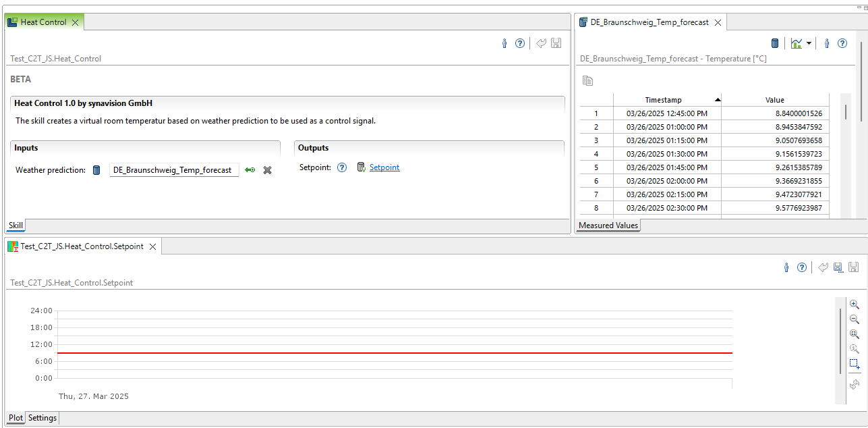Select the rectangle zoom selection tool
868x428 pixels.
[855, 364]
